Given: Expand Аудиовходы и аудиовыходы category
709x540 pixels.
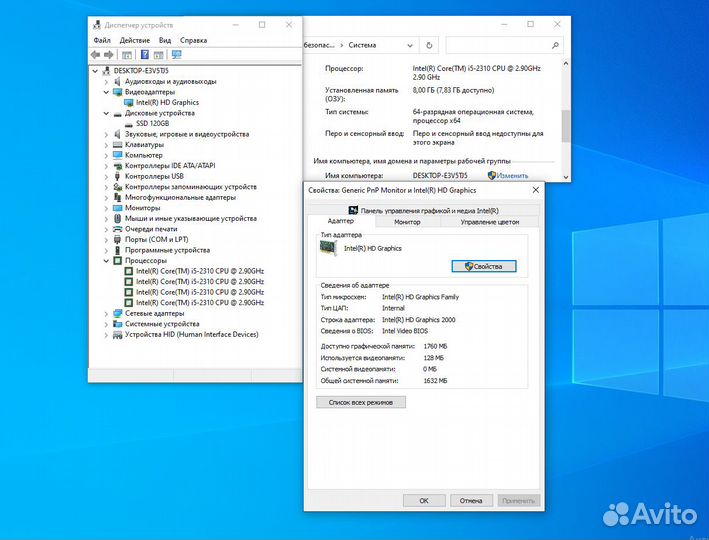Looking at the screenshot, I should pyautogui.click(x=106, y=82).
